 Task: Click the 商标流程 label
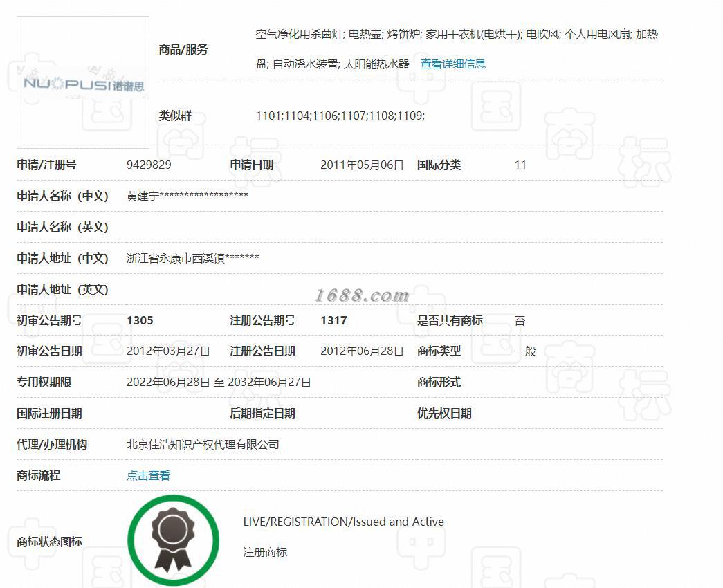(38, 475)
